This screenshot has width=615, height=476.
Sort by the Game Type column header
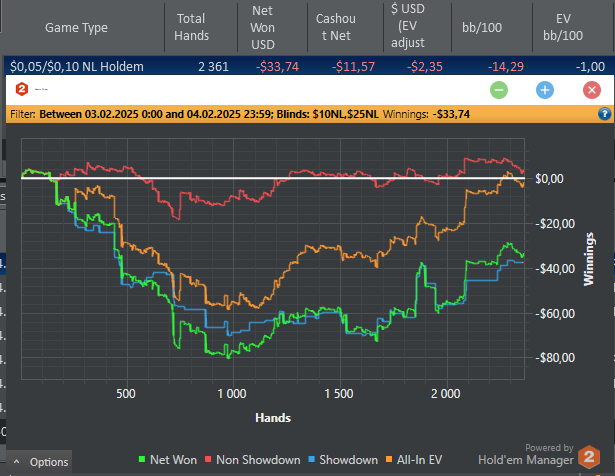click(x=76, y=27)
